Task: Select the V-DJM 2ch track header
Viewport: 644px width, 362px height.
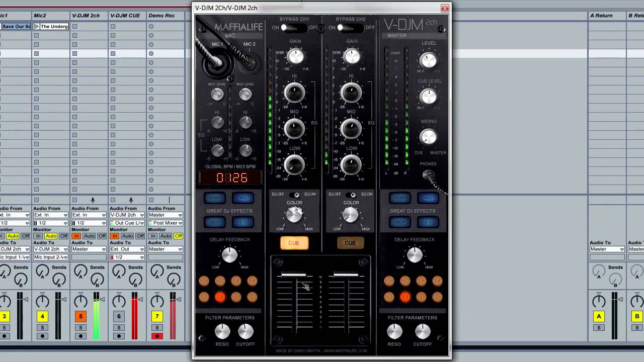Action: (89, 16)
